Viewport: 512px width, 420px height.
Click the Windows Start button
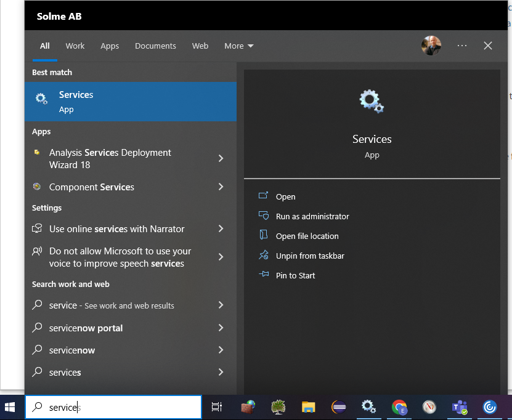[10, 407]
